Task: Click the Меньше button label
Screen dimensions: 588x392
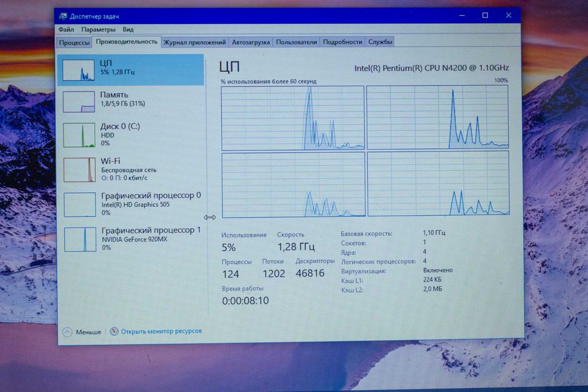Action: pos(89,332)
